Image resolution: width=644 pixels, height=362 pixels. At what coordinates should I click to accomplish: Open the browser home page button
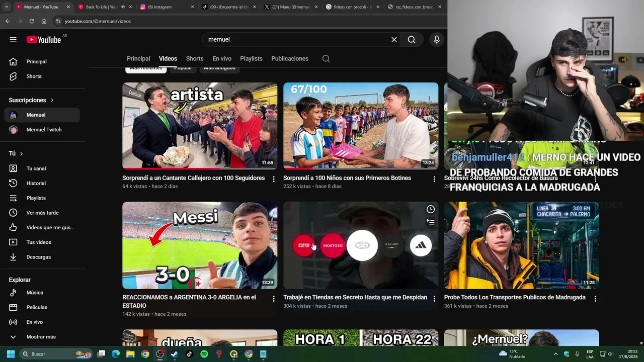point(44,21)
